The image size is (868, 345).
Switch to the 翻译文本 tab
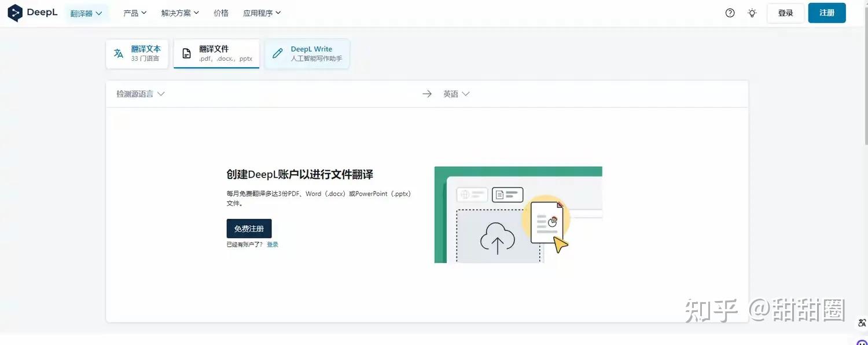[x=137, y=54]
